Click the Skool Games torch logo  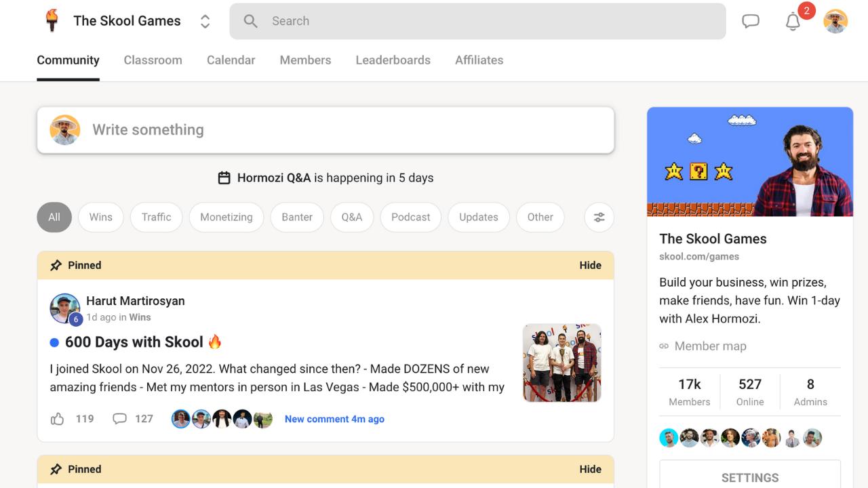pos(52,21)
